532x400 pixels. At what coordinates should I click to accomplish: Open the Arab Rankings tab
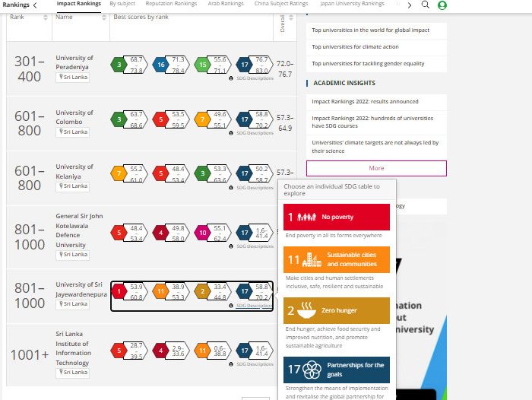coord(226,4)
